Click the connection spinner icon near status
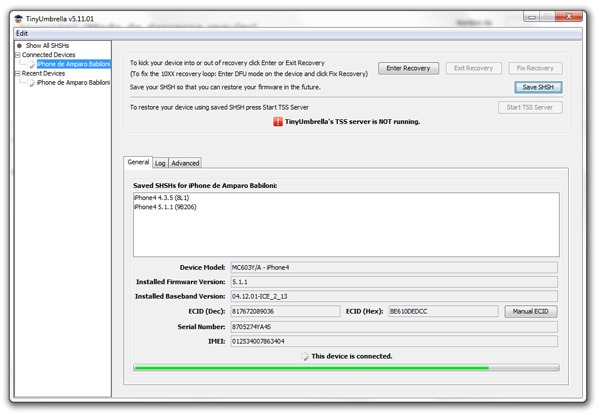 [x=305, y=356]
